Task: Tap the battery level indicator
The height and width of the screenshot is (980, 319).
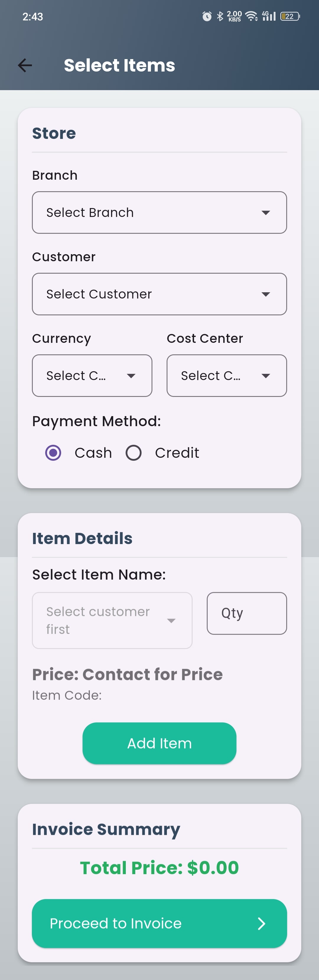Action: point(290,16)
